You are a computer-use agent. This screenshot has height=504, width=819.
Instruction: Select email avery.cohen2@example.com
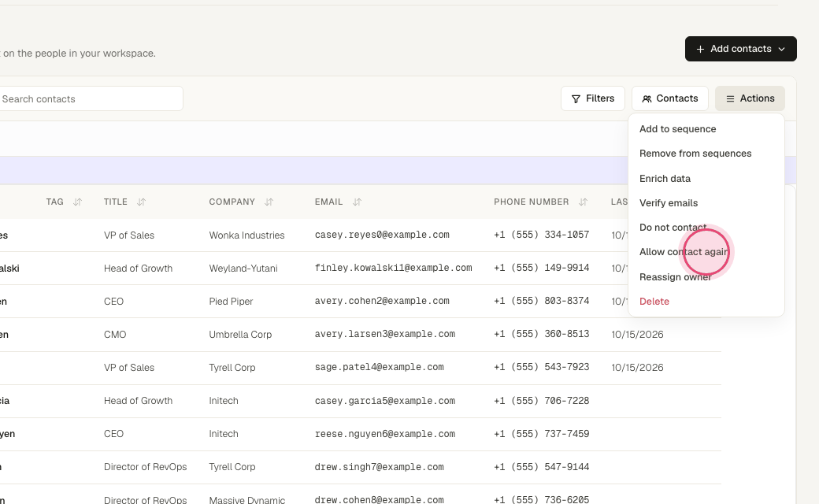coord(382,302)
